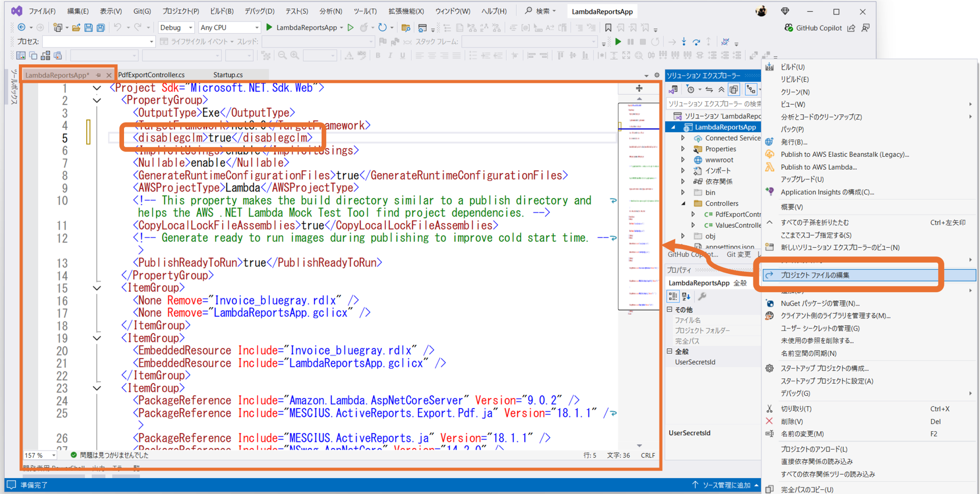The image size is (980, 494).
Task: Open the GitHub Copilot badge
Action: pos(813,28)
